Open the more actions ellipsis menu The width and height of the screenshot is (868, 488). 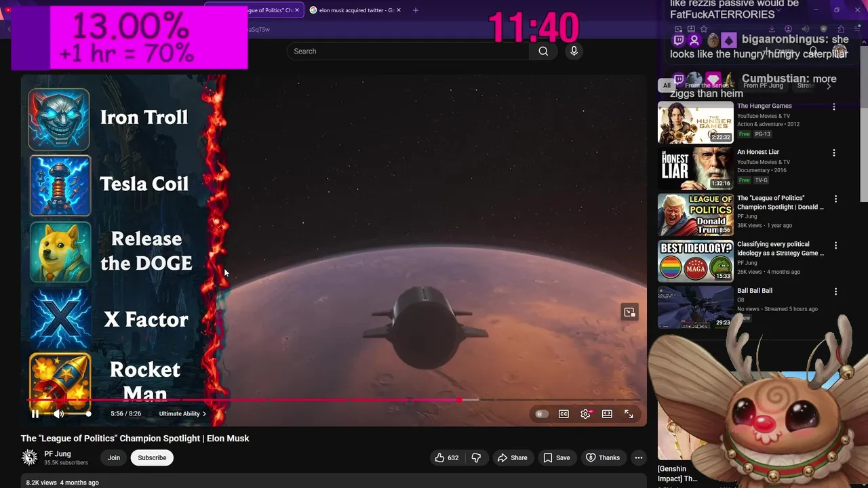[638, 457]
